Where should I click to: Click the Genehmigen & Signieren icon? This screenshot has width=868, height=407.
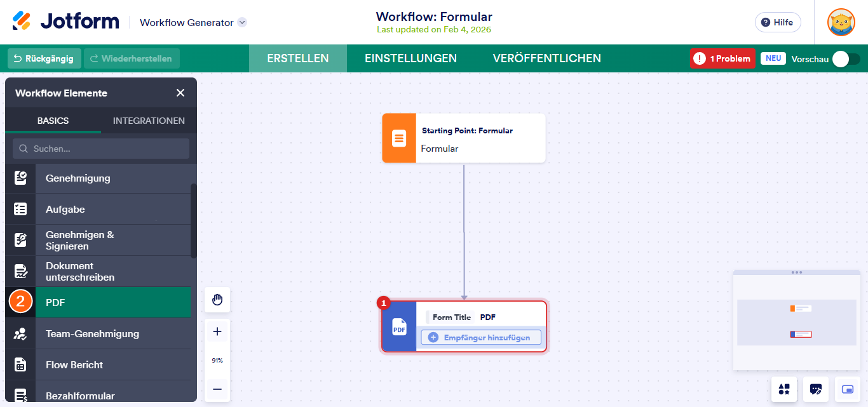pyautogui.click(x=20, y=239)
